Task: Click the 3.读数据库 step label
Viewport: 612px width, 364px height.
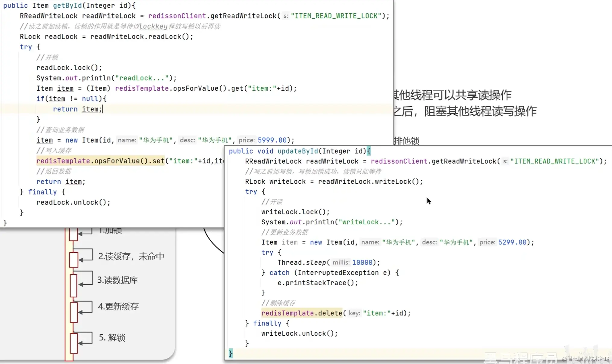Action: [117, 280]
